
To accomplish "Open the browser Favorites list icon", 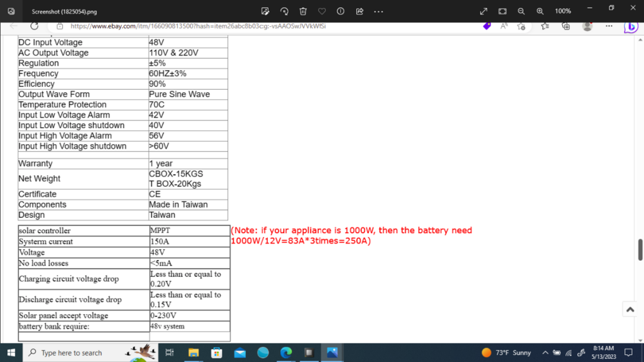I will click(x=545, y=26).
